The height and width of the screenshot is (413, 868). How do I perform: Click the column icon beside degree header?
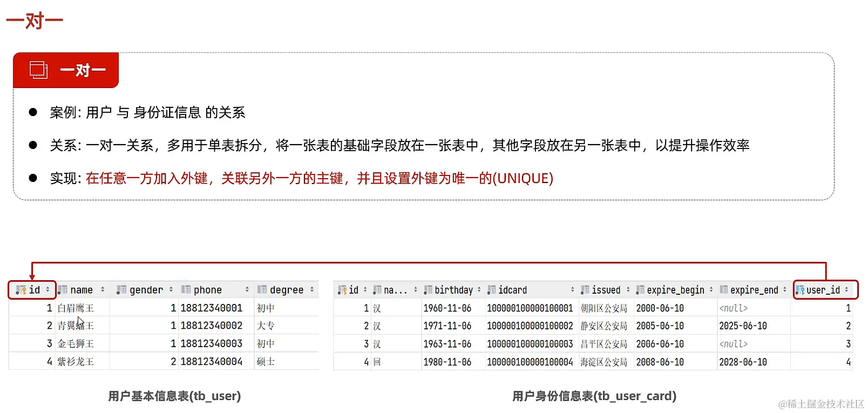(262, 290)
